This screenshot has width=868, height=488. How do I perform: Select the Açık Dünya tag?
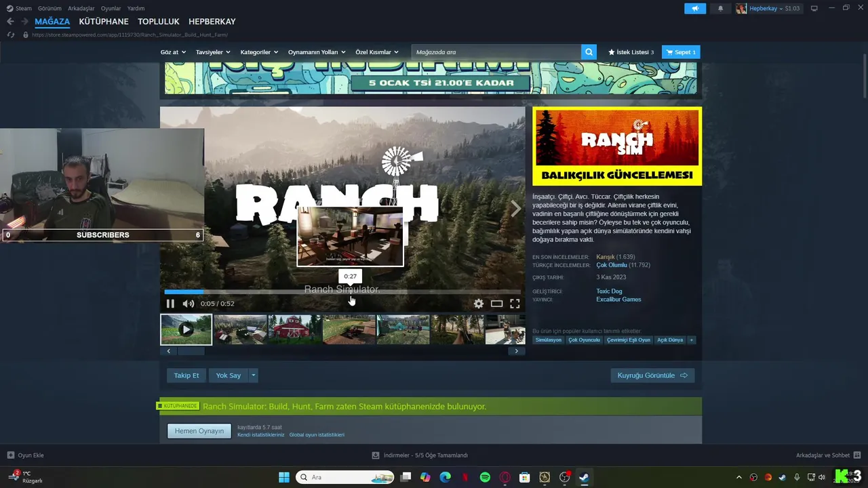click(670, 340)
